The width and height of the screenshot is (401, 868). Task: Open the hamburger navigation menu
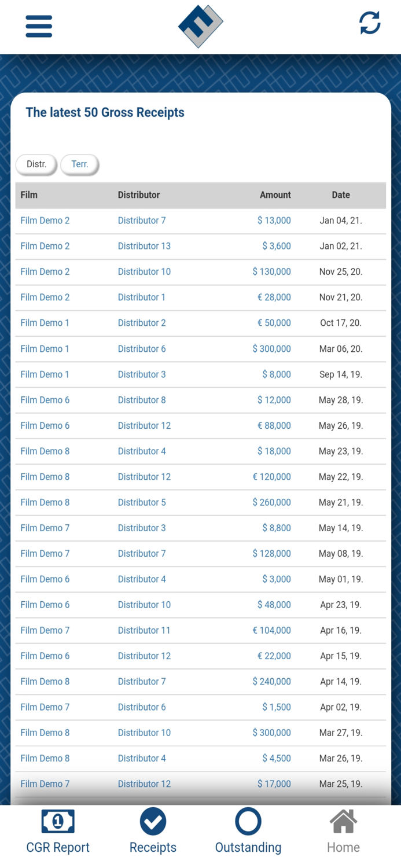38,26
